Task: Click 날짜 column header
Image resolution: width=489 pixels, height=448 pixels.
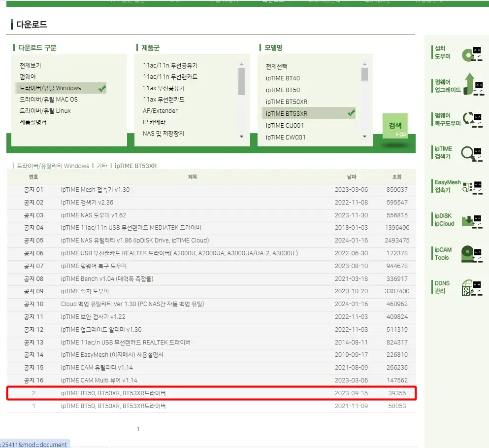Action: [x=352, y=177]
